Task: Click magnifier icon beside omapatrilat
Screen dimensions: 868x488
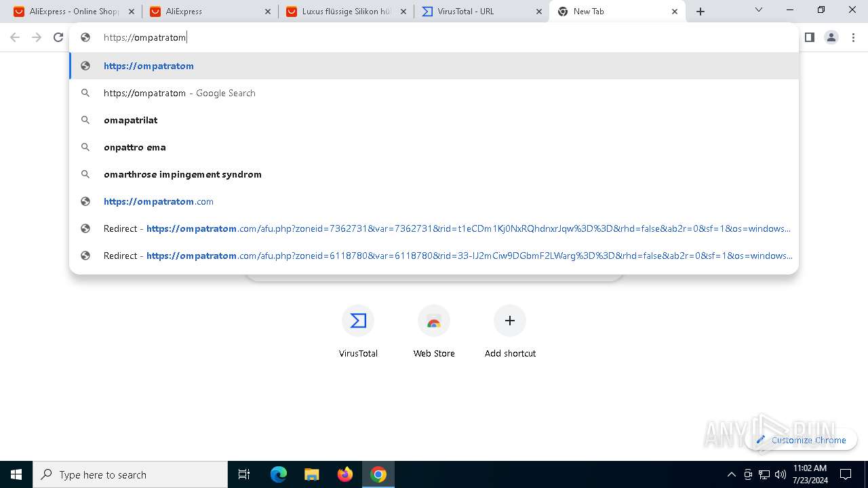Action: pos(85,120)
